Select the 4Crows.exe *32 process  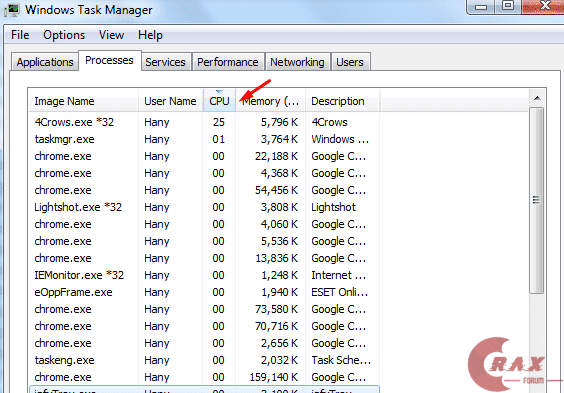point(204,122)
